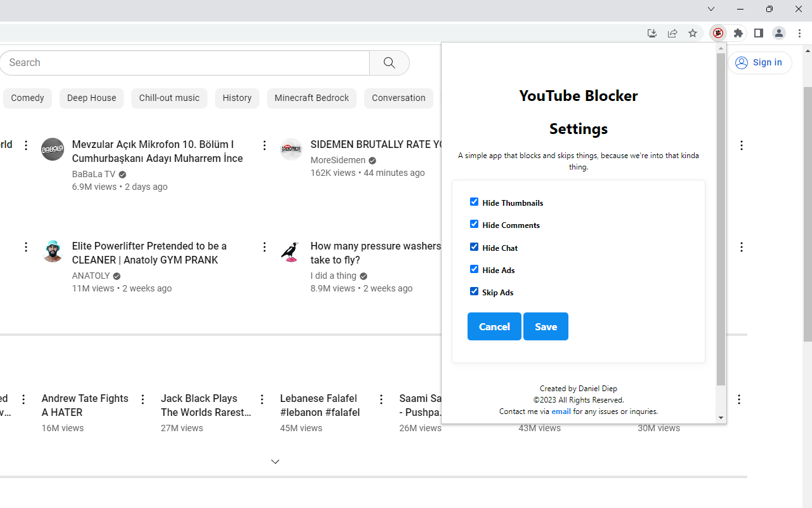The width and height of the screenshot is (812, 508).
Task: Open options for Jack Black Plays short
Action: pos(262,399)
